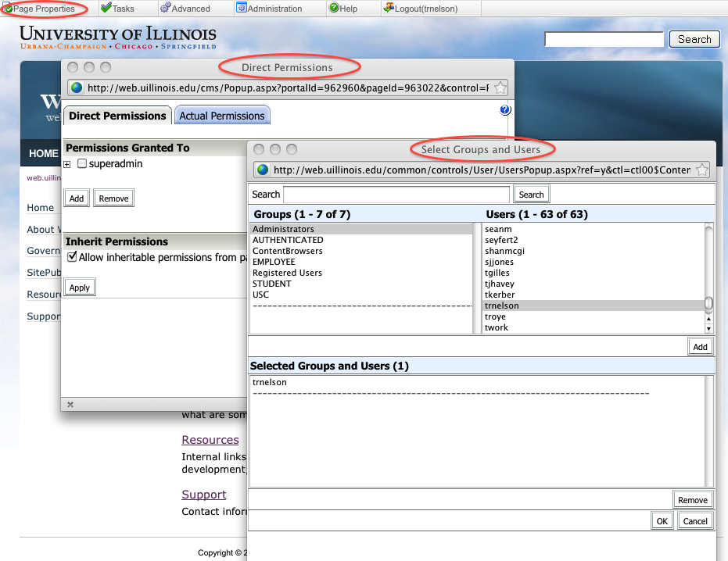Viewport: 728px width, 561px height.
Task: Click the bookmark star in Direct Permissions address bar
Action: [500, 88]
